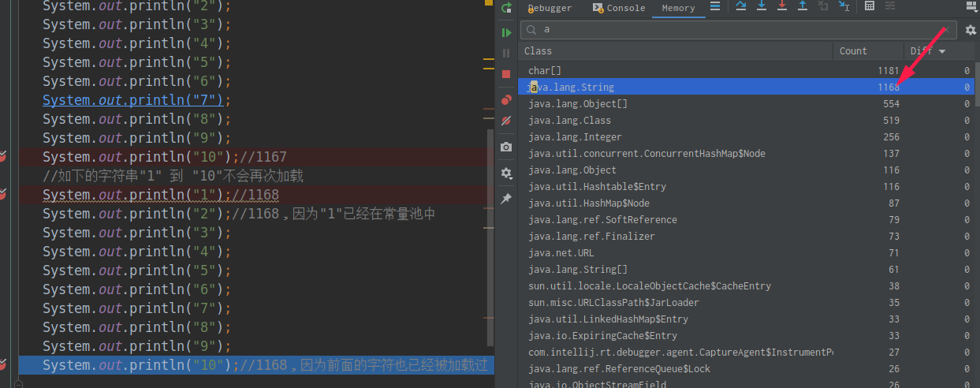
Task: Toggle breakpoint on println("1") //1168 line
Action: pyautogui.click(x=4, y=195)
